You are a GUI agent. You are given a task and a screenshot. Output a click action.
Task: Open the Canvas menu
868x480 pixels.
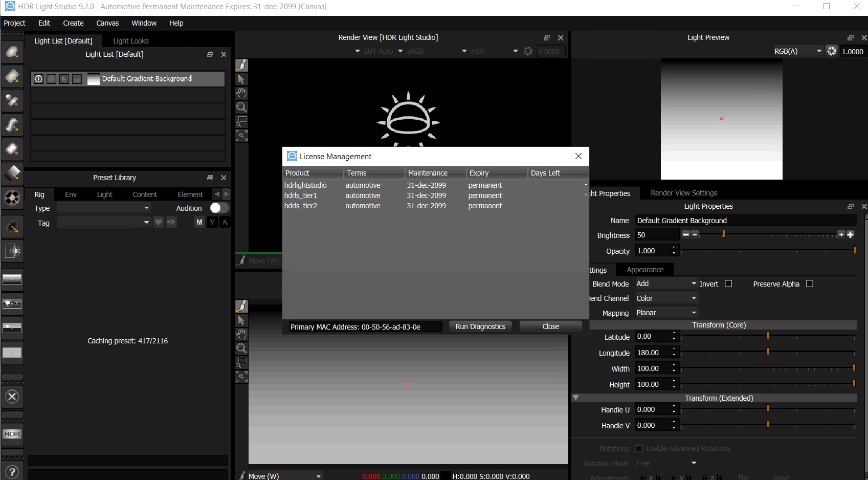point(107,23)
